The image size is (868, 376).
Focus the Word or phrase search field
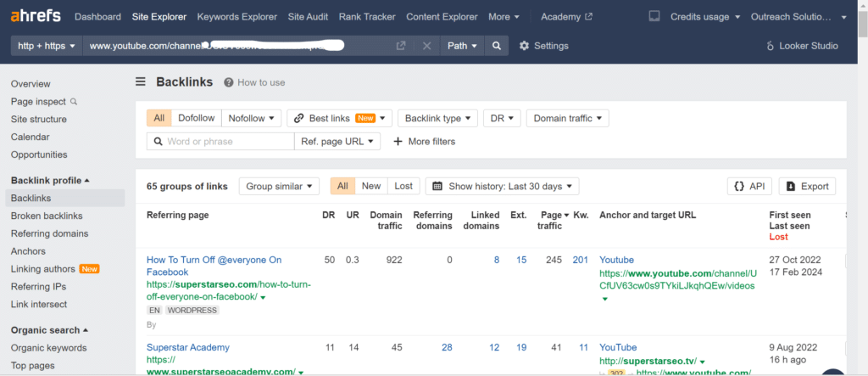tap(220, 142)
